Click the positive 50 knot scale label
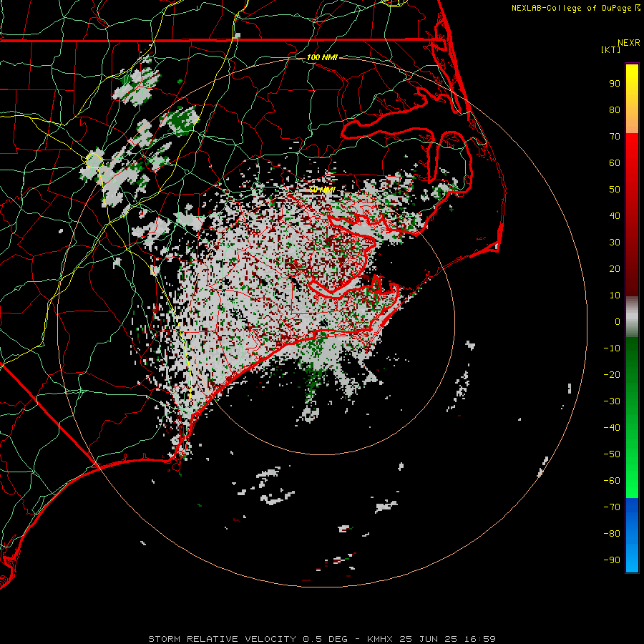This screenshot has height=644, width=644. pyautogui.click(x=615, y=190)
